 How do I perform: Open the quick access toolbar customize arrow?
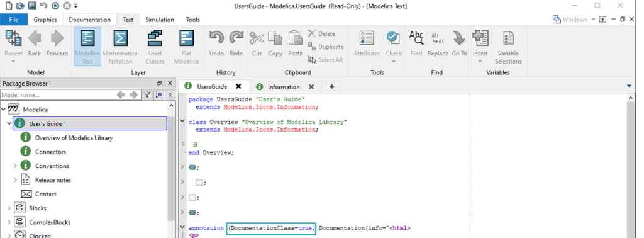pyautogui.click(x=76, y=6)
